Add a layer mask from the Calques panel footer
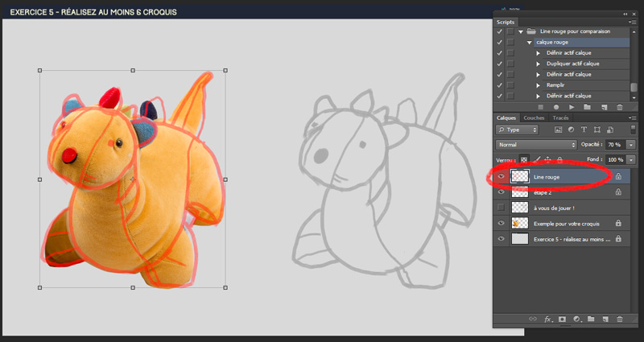The height and width of the screenshot is (342, 644). [x=561, y=319]
